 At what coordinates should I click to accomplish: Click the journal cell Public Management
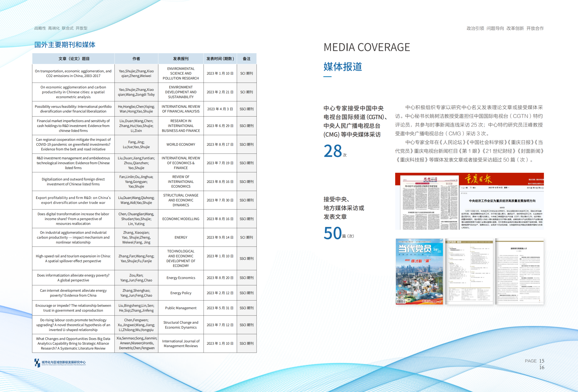181,308
